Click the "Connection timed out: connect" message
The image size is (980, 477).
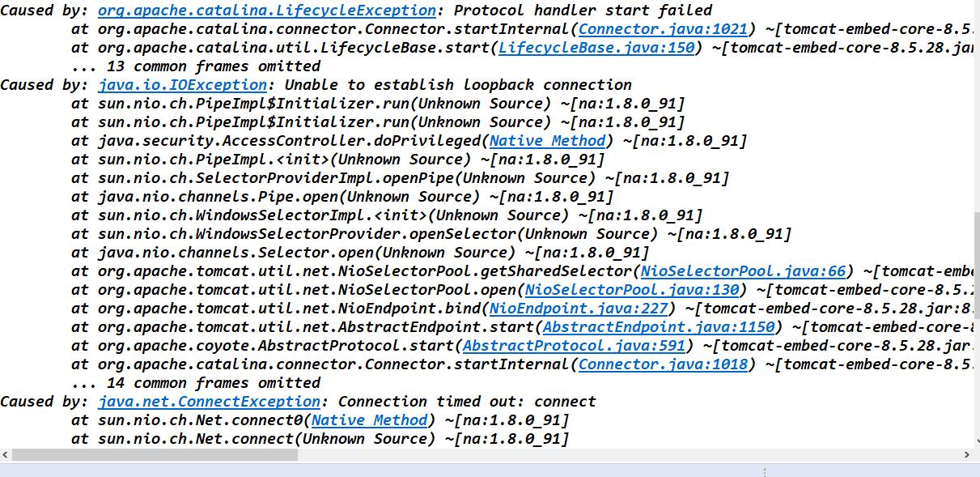(467, 402)
